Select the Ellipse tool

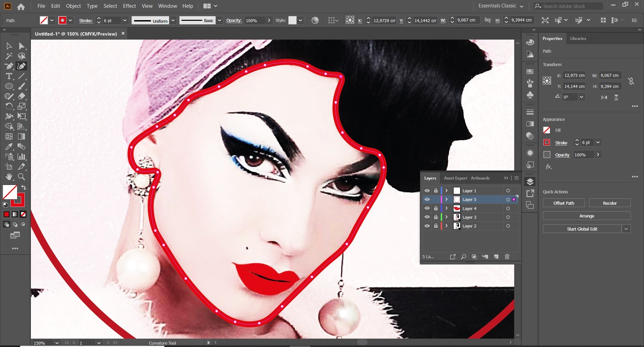pyautogui.click(x=9, y=86)
